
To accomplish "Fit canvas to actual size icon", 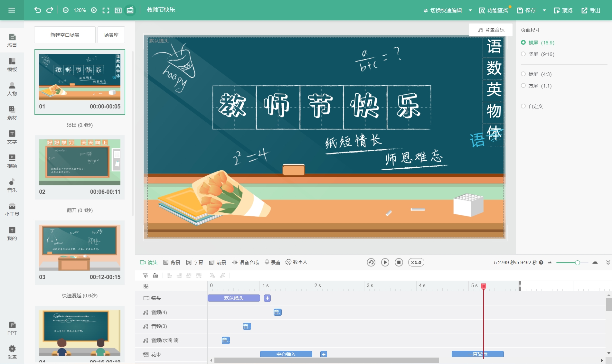I will click(118, 10).
